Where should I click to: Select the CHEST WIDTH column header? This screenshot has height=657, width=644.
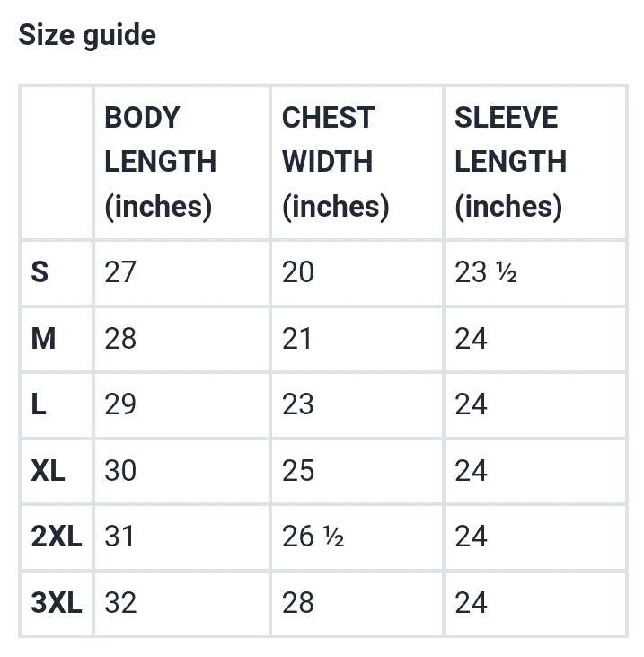pyautogui.click(x=335, y=162)
